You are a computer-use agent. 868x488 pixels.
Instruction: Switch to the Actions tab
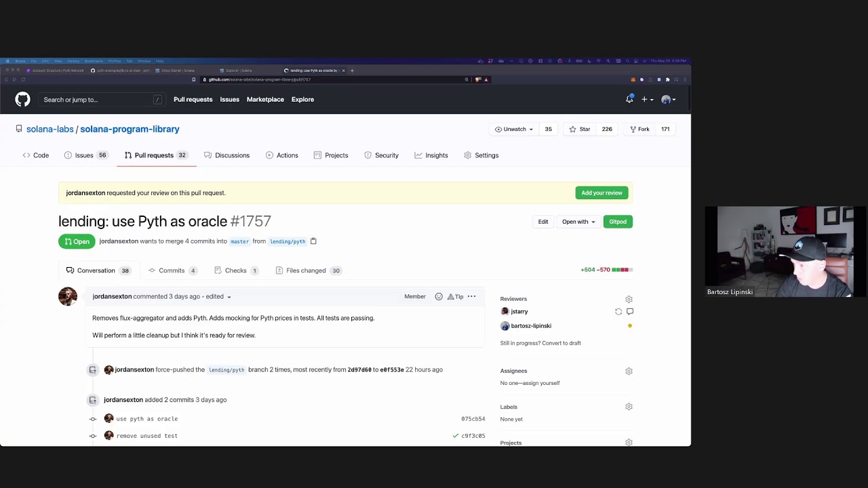(281, 155)
